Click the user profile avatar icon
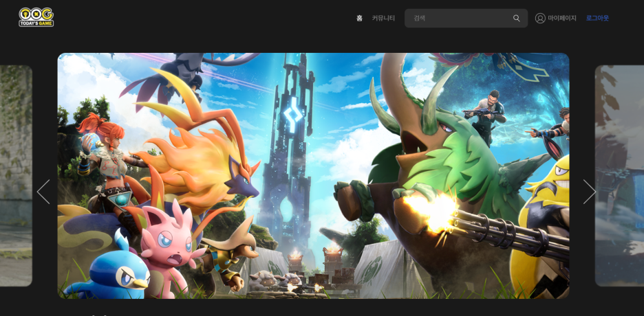This screenshot has height=316, width=644. [x=540, y=18]
